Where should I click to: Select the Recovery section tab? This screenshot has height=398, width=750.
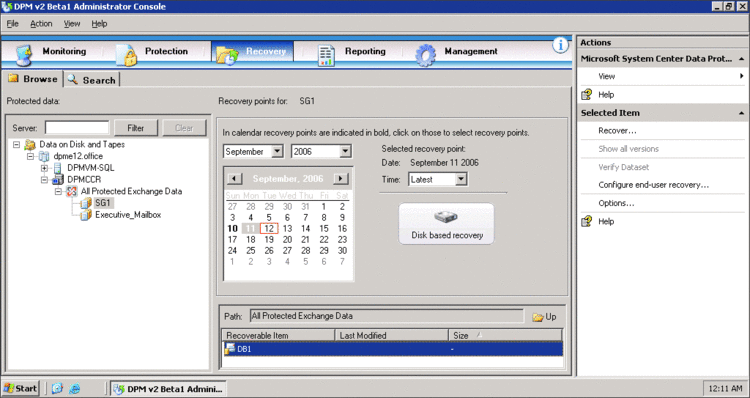click(x=253, y=53)
